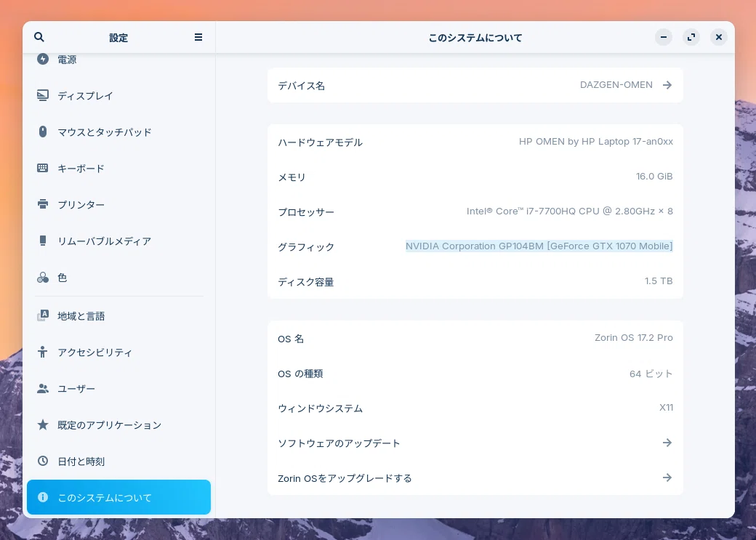Click the 設定 title in the header
The height and width of the screenshot is (540, 756).
coord(118,38)
